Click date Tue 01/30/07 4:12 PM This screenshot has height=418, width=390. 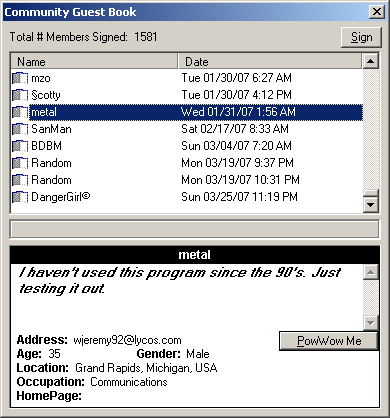pyautogui.click(x=236, y=95)
